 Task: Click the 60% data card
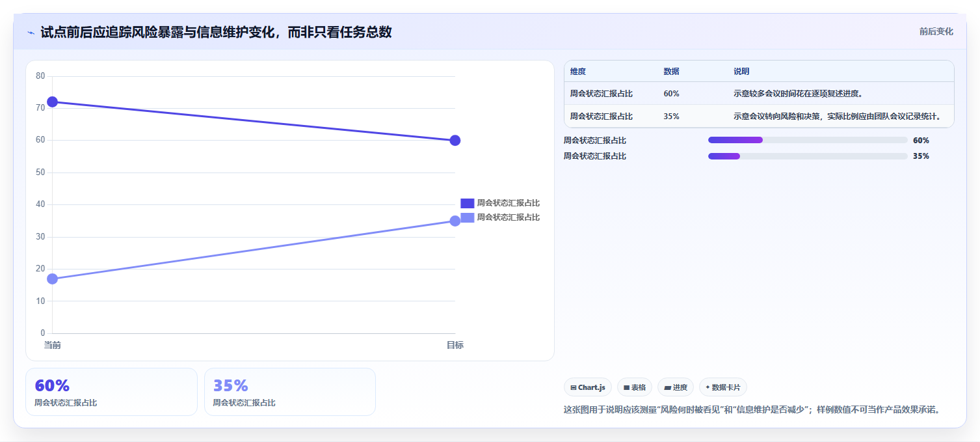(x=111, y=392)
